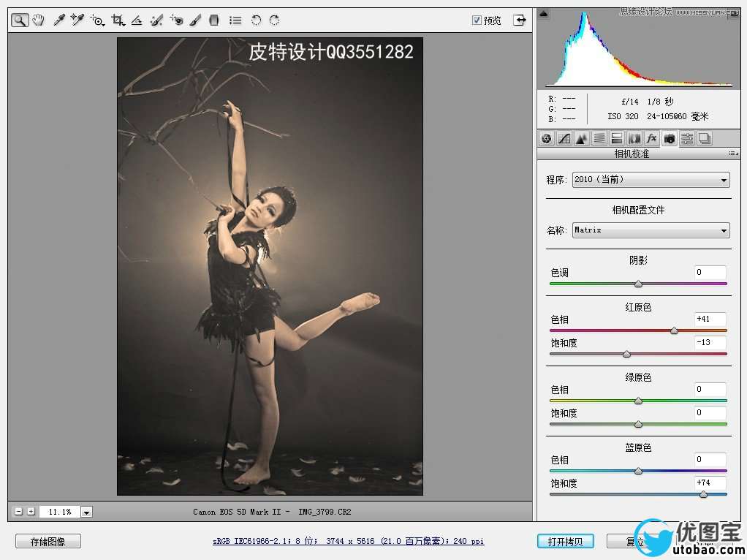The width and height of the screenshot is (747, 560).
Task: Select the Crop tool
Action: [x=118, y=20]
